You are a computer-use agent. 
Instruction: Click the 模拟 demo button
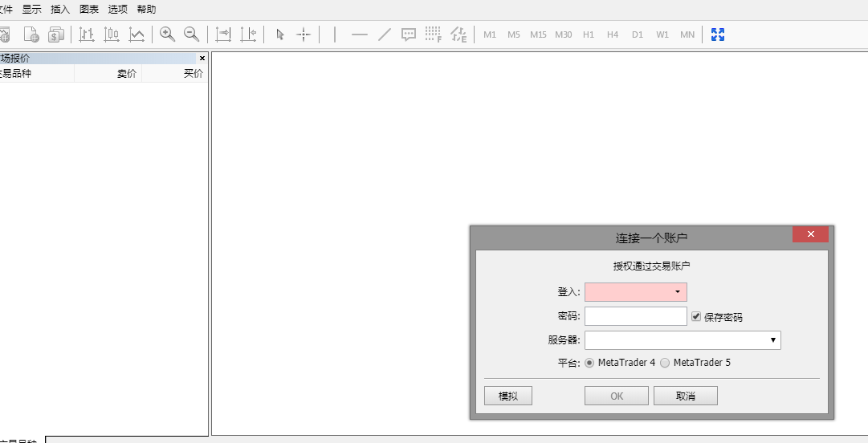(507, 396)
